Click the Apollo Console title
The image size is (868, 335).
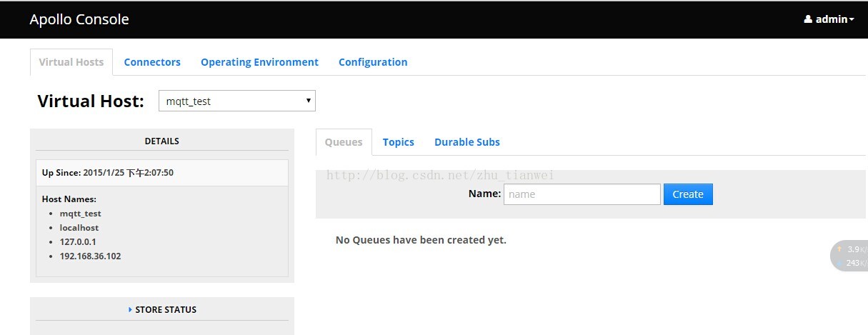[x=79, y=19]
